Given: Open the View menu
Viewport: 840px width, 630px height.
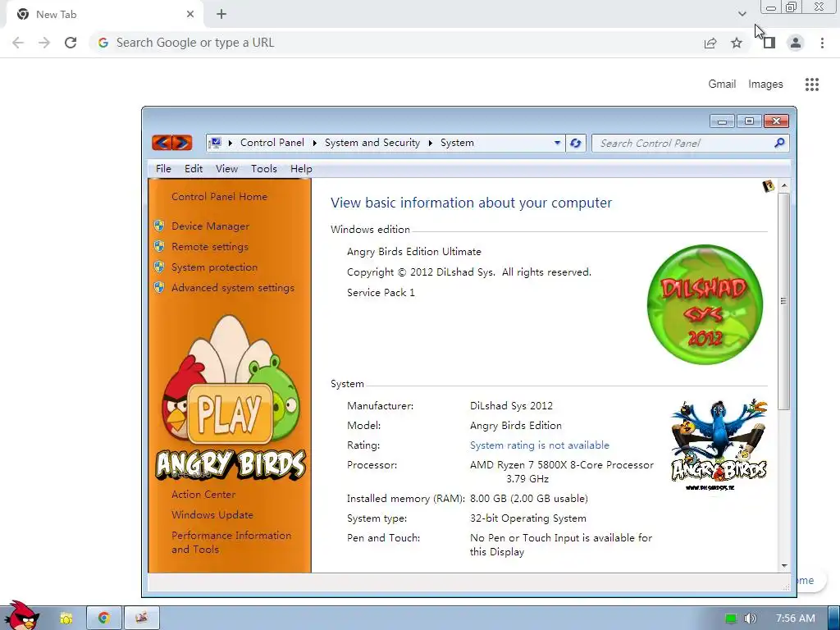Looking at the screenshot, I should (226, 169).
